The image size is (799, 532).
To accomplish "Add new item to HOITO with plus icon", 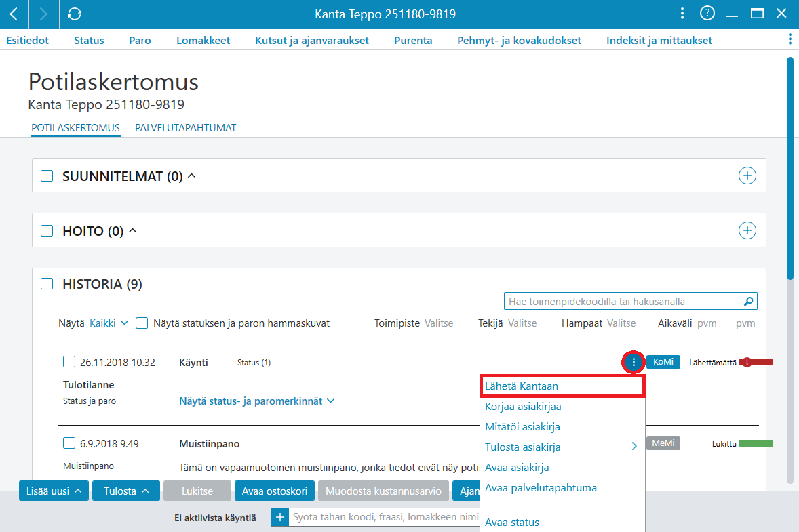I will point(747,230).
